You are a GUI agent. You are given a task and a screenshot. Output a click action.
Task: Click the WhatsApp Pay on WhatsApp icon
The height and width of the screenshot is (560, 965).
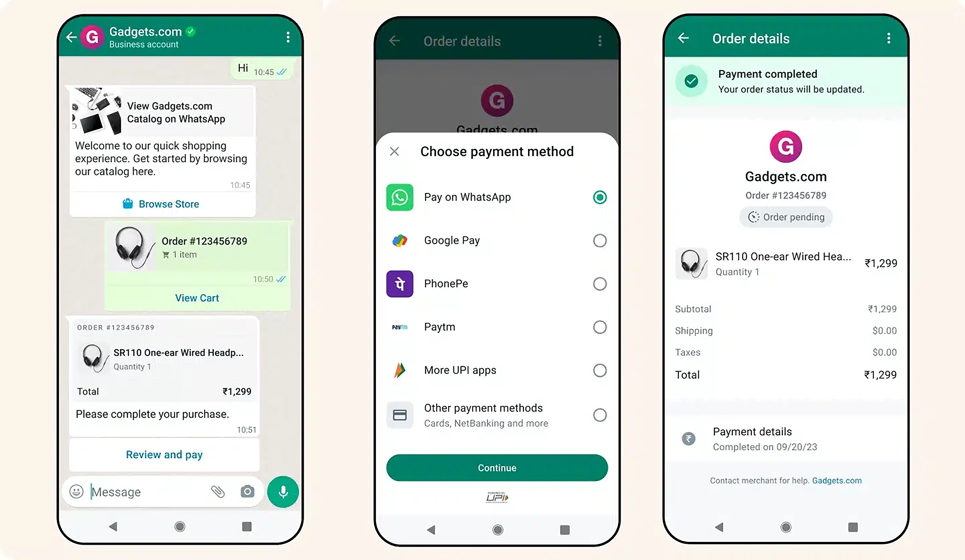point(400,197)
